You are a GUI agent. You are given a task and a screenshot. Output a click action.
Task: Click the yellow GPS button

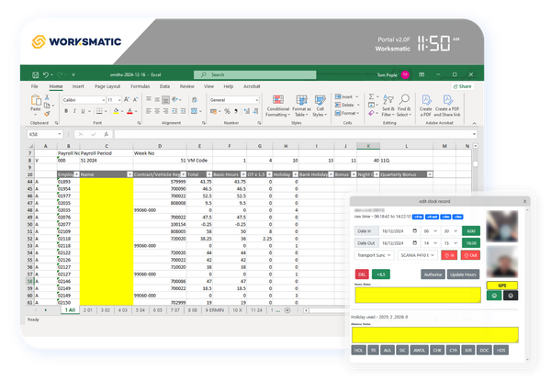502,286
